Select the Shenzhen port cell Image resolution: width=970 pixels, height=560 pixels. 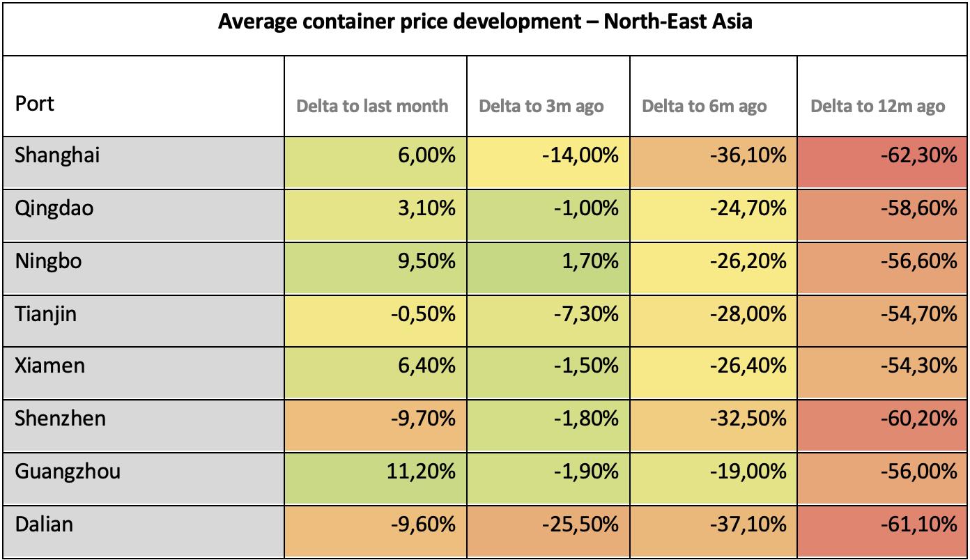click(x=61, y=419)
